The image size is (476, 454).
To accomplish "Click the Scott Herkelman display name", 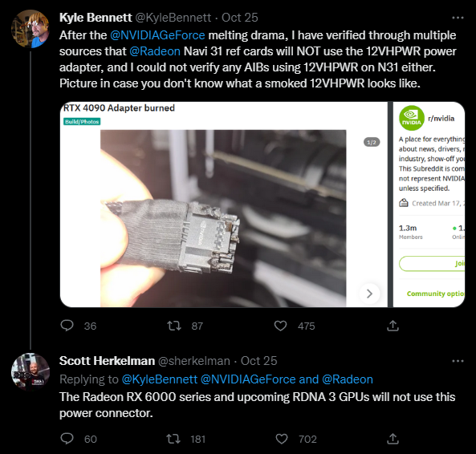I will 108,361.
